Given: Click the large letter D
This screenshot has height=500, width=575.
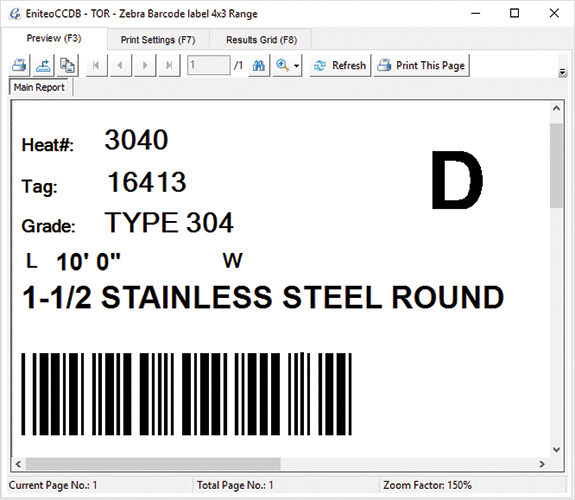Looking at the screenshot, I should coord(457,180).
